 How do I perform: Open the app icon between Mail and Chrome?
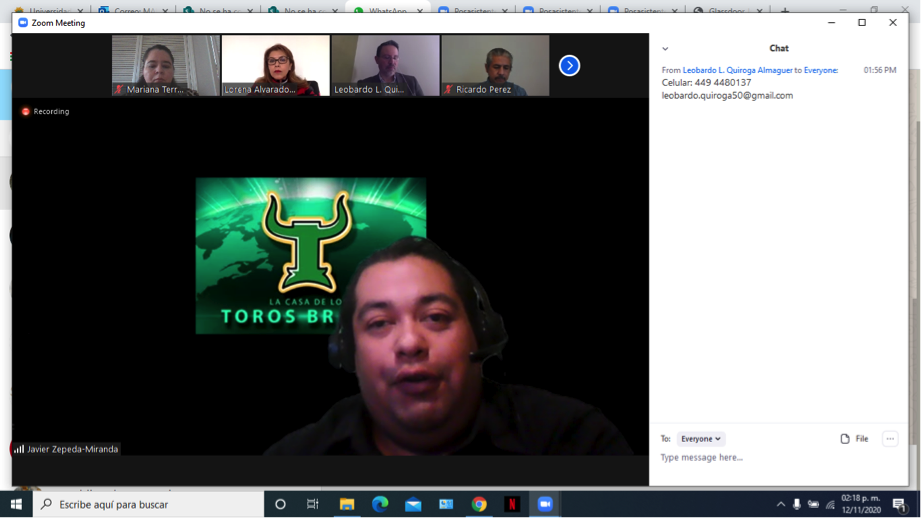pyautogui.click(x=446, y=504)
